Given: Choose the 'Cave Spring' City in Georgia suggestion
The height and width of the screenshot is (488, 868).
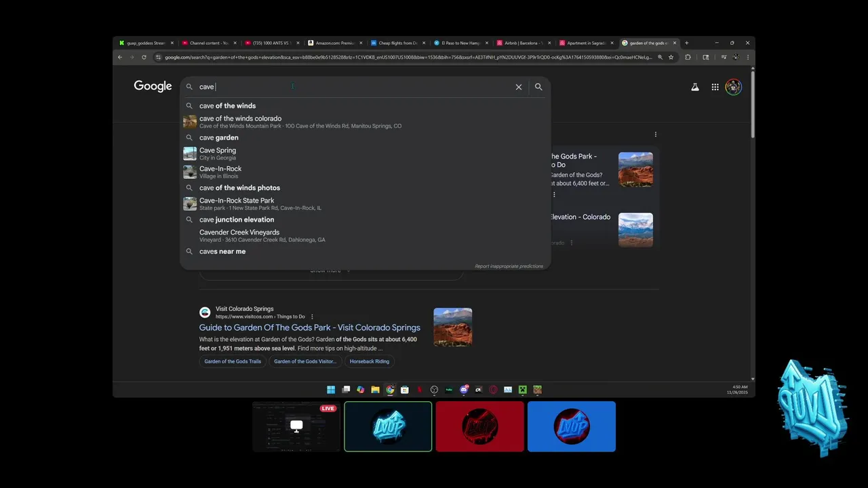Looking at the screenshot, I should [365, 154].
